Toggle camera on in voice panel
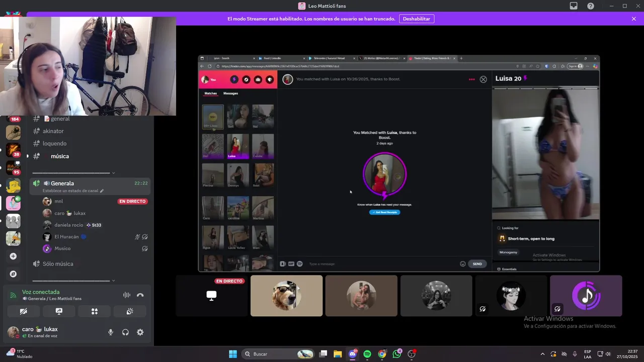644x362 pixels. pos(23,312)
